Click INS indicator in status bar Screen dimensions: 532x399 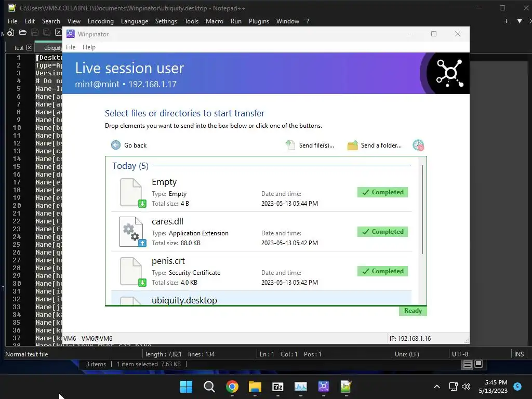point(519,354)
